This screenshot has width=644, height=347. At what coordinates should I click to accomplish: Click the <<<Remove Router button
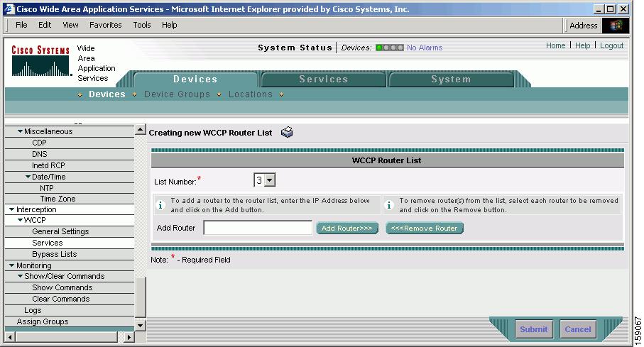(x=425, y=228)
